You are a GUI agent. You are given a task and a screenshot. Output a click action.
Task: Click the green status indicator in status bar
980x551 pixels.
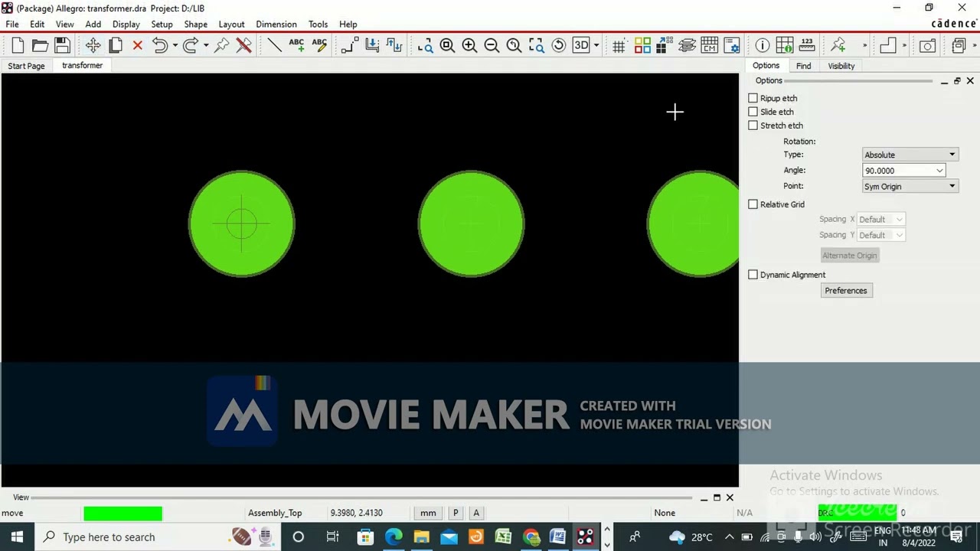(122, 513)
